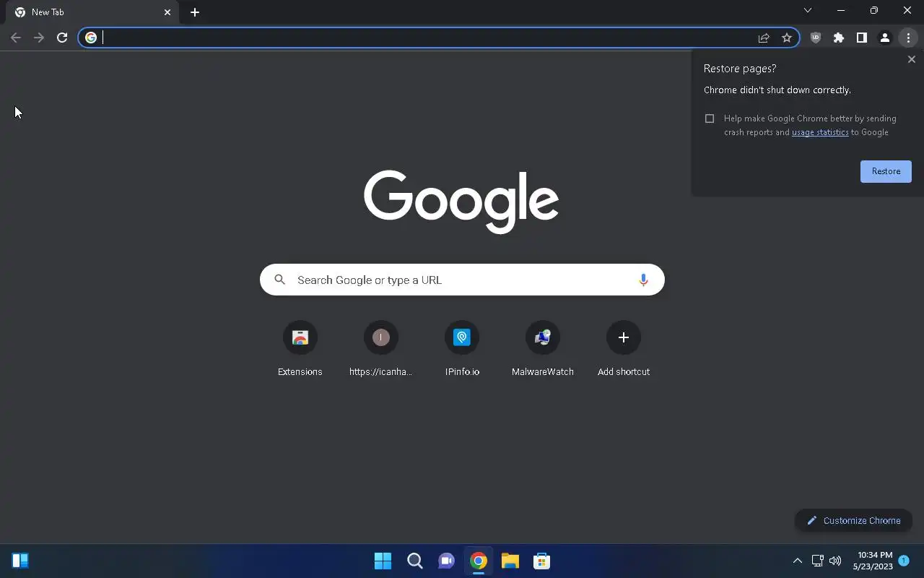Click Add shortcut
This screenshot has height=578, width=924.
coord(624,350)
